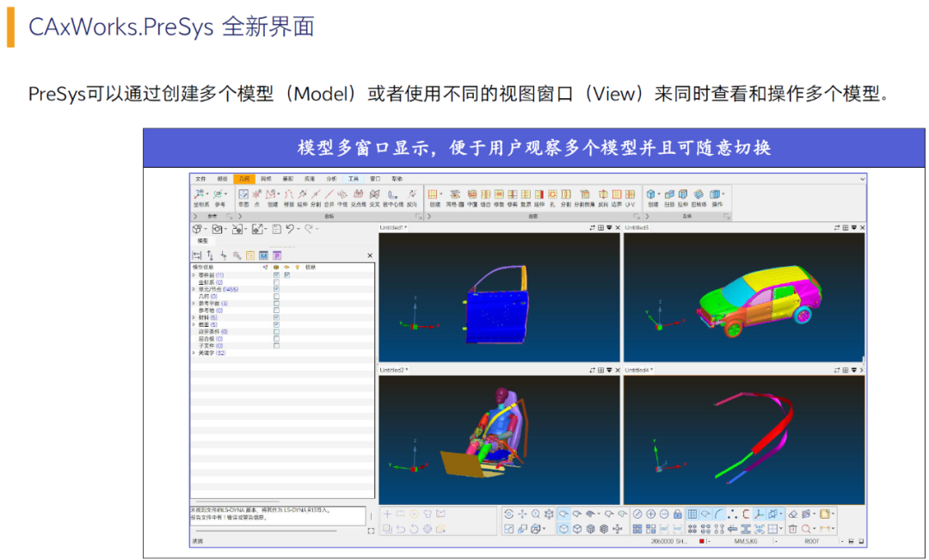Click the 回转体 revolve solid tool
The image size is (929, 560).
(x=699, y=197)
